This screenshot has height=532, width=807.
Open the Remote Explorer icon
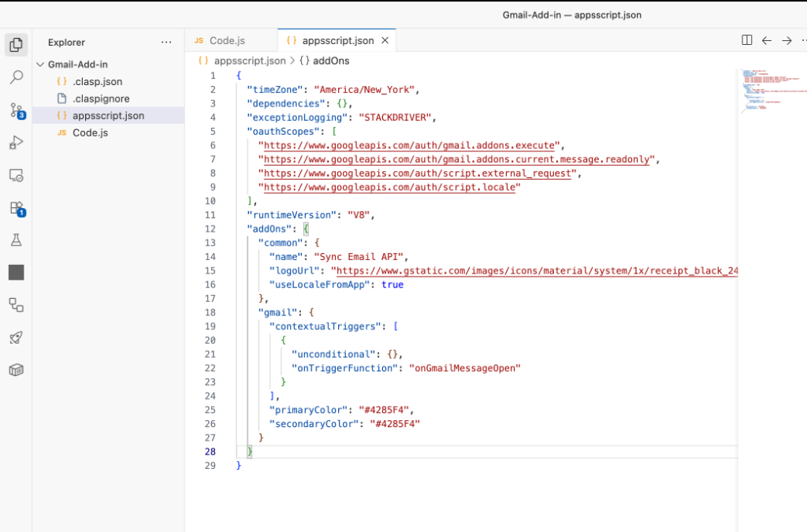pos(16,176)
